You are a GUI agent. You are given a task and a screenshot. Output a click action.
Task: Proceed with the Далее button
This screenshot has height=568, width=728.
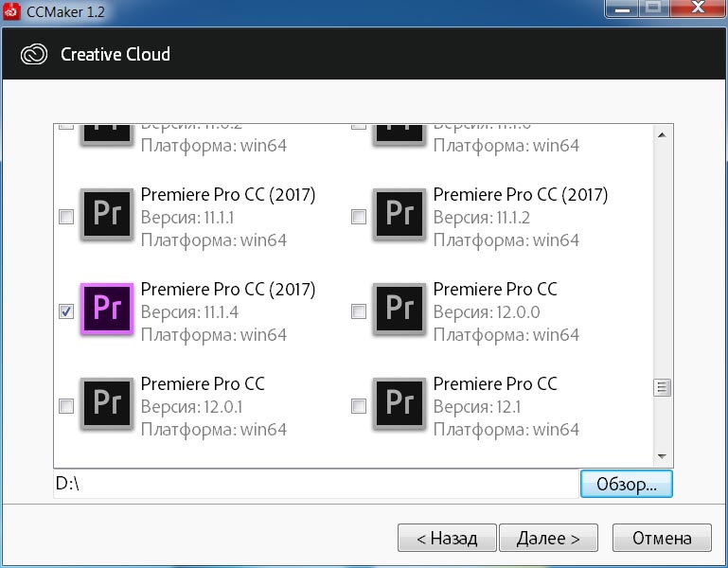tap(548, 538)
